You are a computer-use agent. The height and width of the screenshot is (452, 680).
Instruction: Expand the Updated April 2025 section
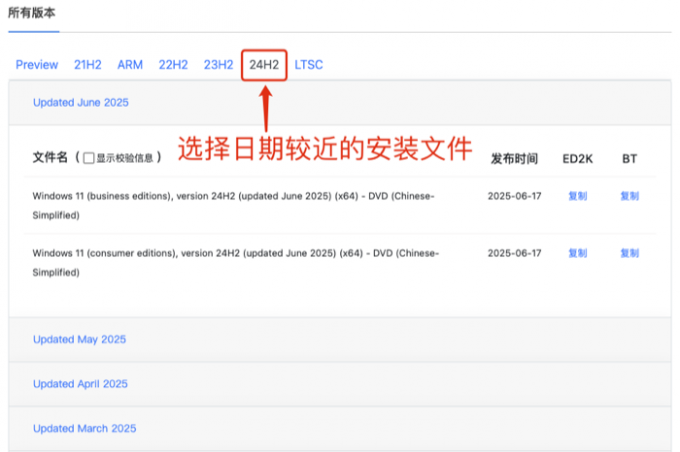point(80,384)
